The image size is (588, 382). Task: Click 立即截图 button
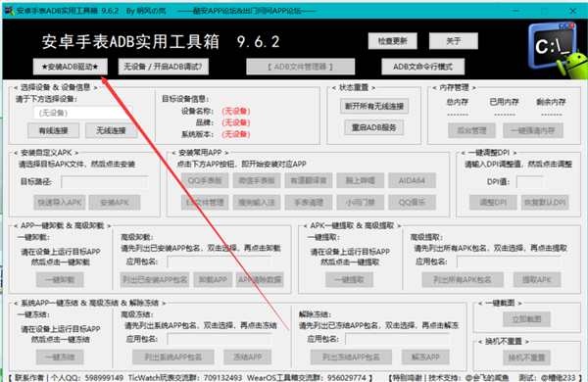pyautogui.click(x=526, y=319)
